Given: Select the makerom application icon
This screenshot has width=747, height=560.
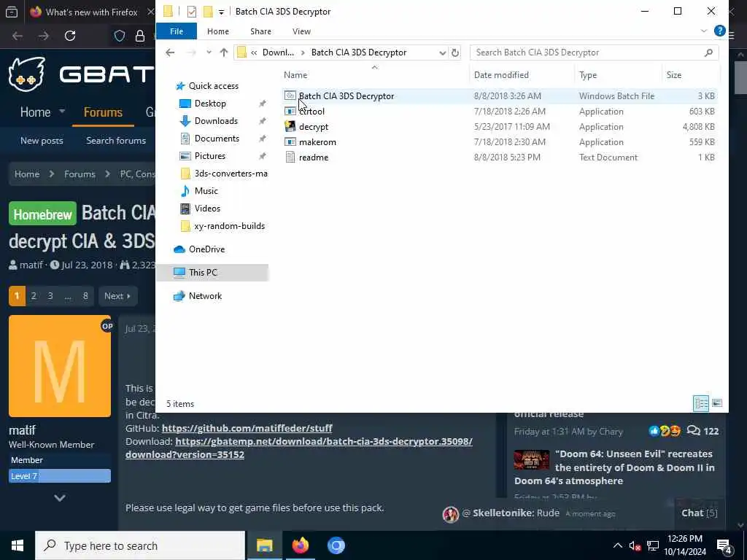Looking at the screenshot, I should click(290, 142).
